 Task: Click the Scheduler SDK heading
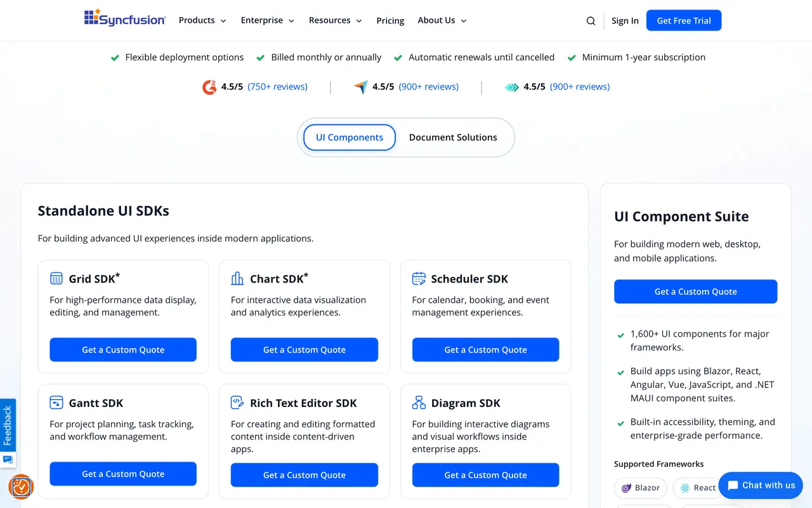(469, 279)
